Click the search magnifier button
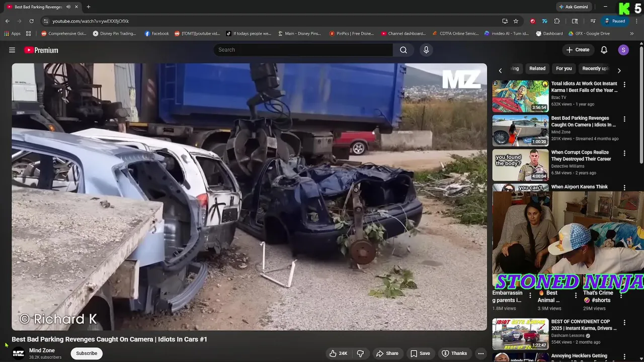Screen dimensions: 644x362 click(x=404, y=50)
